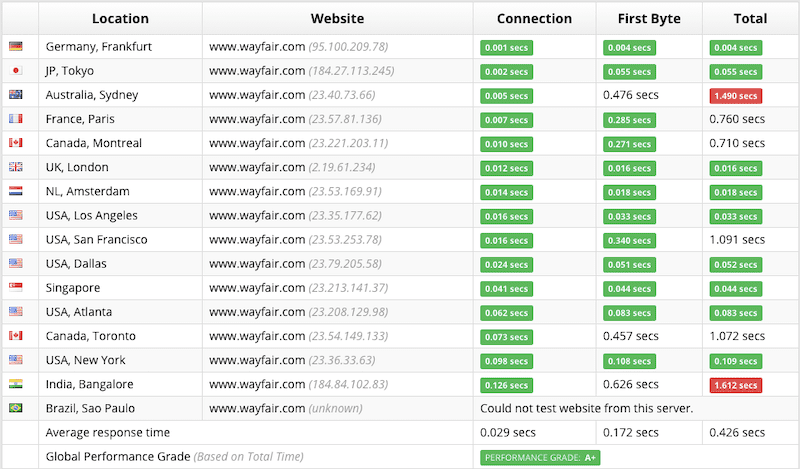Click the flag icon for Canada, Toronto

(x=16, y=335)
